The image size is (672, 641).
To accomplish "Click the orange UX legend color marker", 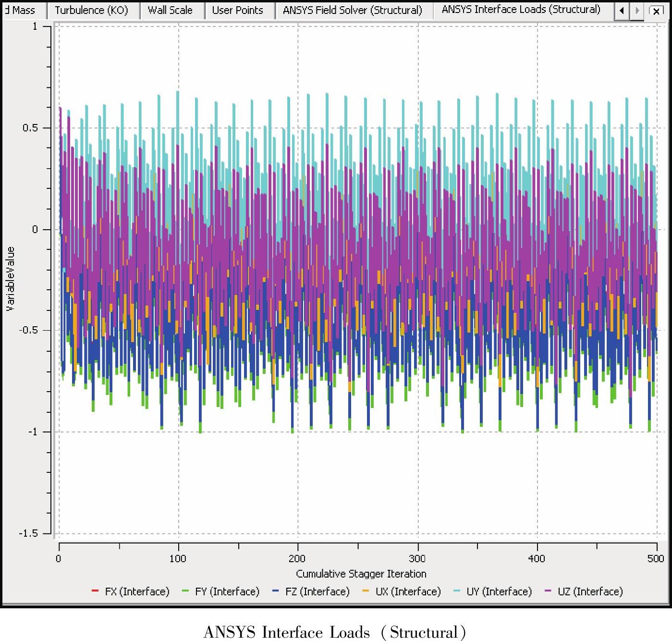I will coord(366,591).
